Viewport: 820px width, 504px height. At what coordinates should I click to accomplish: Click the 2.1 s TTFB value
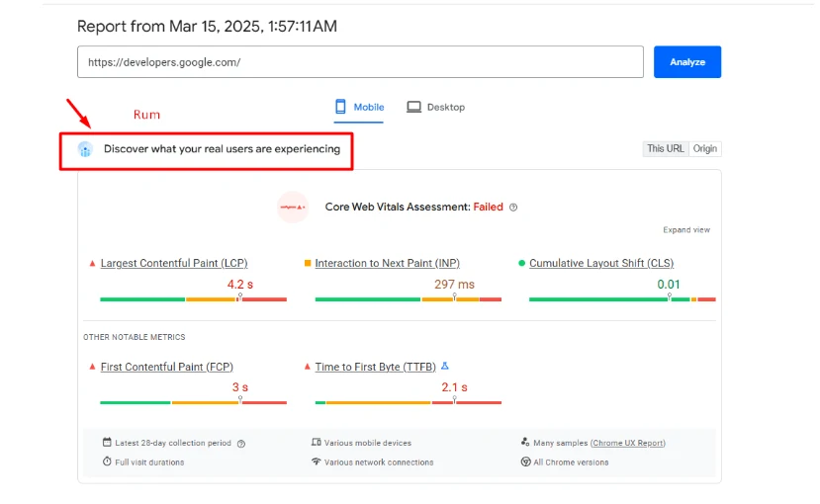(454, 387)
